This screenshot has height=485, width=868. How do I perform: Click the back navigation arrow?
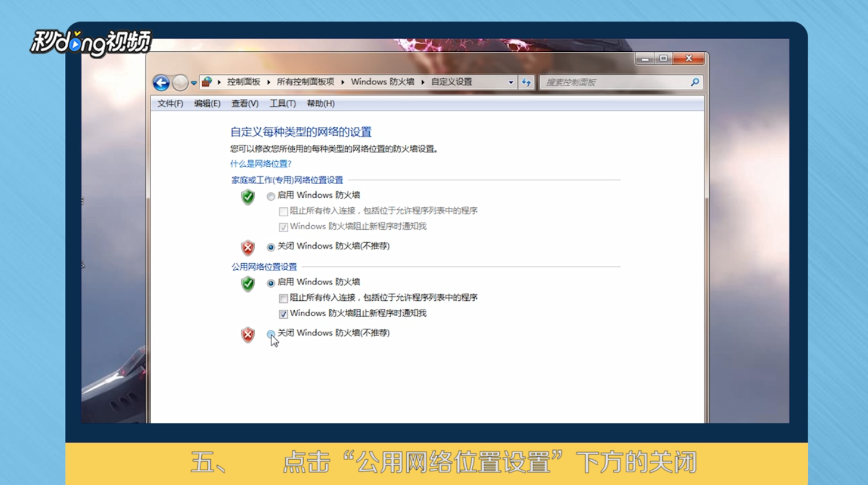pyautogui.click(x=161, y=82)
